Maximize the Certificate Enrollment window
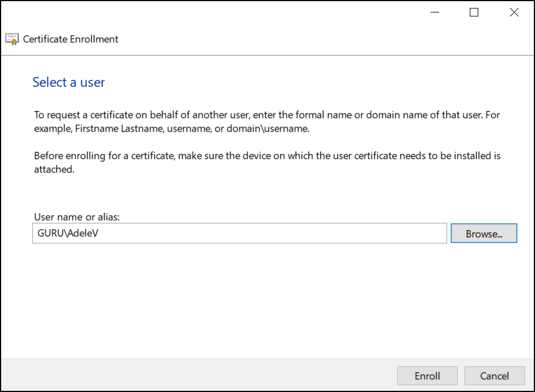 (474, 12)
